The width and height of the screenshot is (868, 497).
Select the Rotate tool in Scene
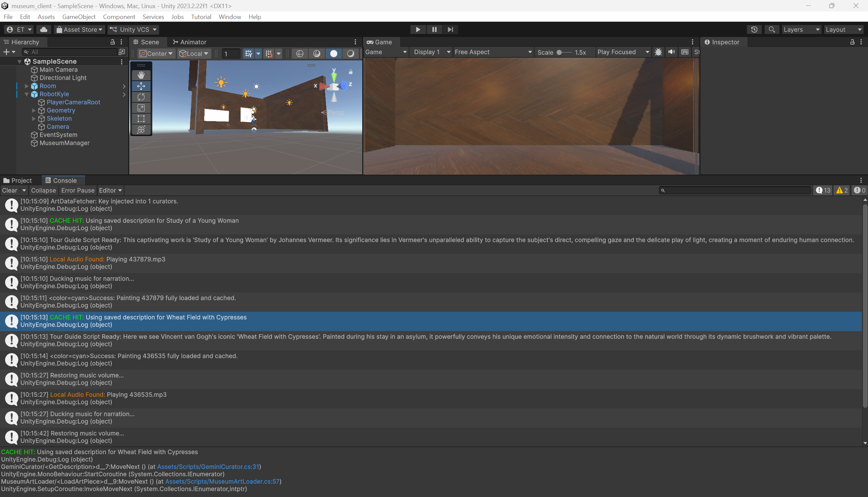pyautogui.click(x=141, y=97)
